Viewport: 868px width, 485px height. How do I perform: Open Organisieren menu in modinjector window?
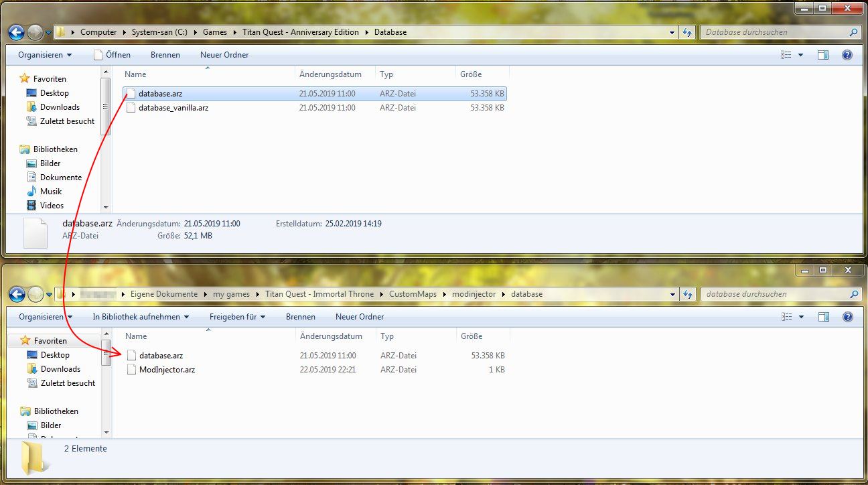[46, 317]
